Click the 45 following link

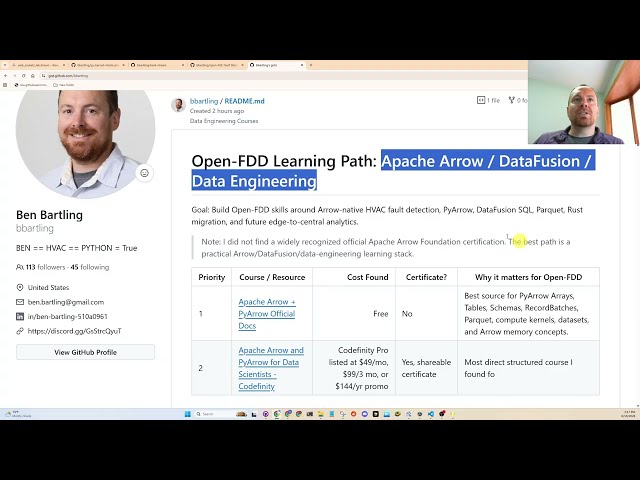click(x=90, y=267)
